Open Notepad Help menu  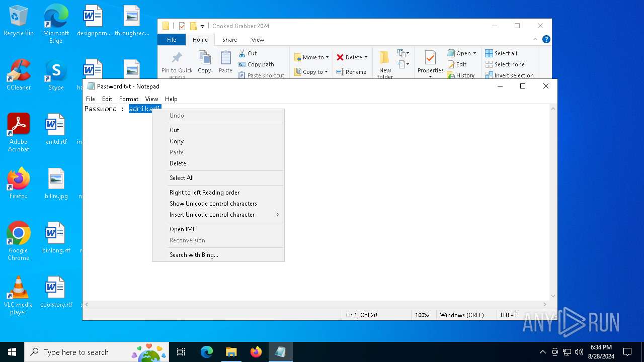pyautogui.click(x=171, y=99)
